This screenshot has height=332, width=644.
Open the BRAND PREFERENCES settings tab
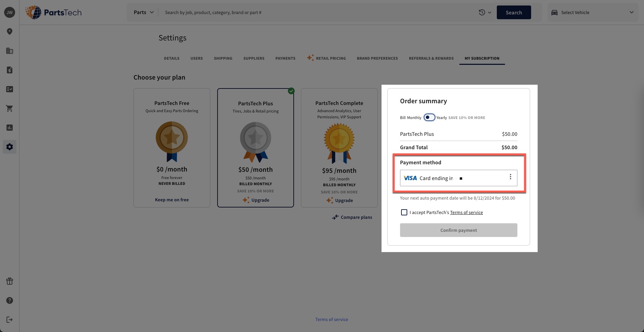[377, 58]
